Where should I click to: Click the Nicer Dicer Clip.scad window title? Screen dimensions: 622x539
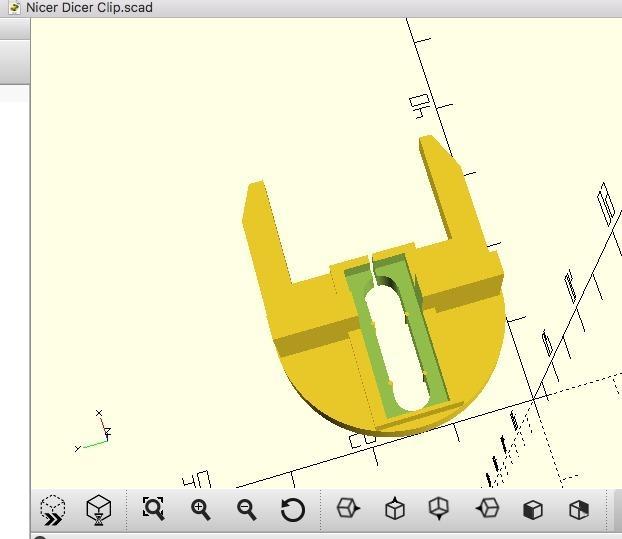89,8
